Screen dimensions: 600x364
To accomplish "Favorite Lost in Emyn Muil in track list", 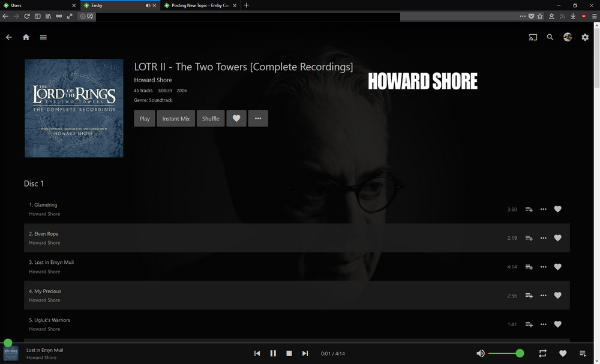I will (557, 267).
